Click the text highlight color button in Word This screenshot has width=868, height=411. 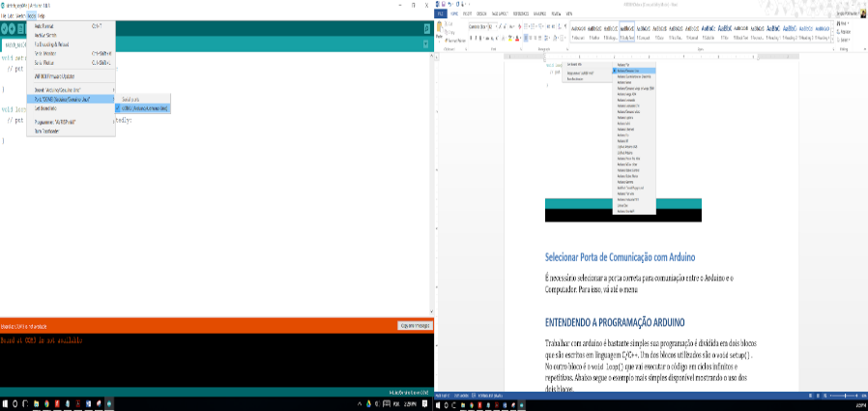pyautogui.click(x=509, y=38)
